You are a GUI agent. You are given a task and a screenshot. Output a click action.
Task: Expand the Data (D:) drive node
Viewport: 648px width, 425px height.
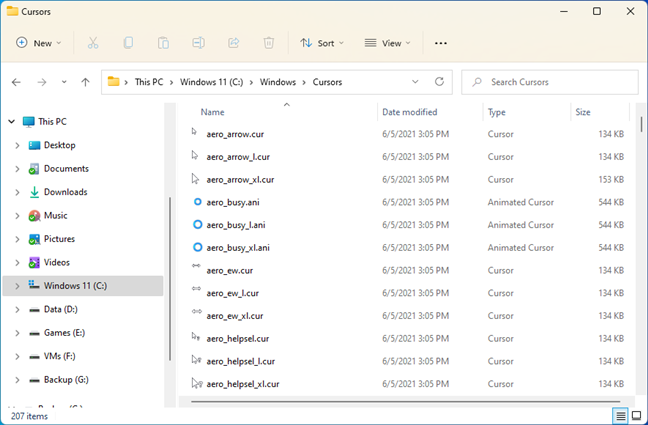pyautogui.click(x=17, y=310)
